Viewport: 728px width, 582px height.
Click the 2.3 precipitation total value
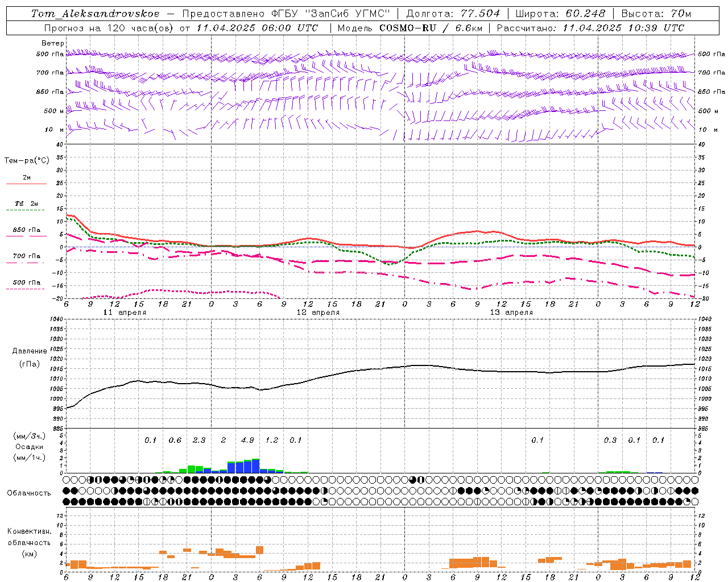point(199,440)
